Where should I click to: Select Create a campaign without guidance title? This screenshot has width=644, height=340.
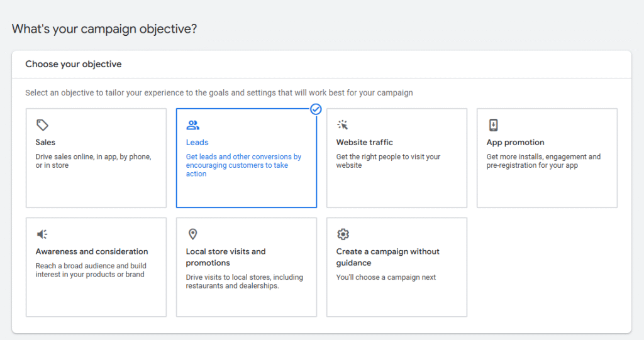pyautogui.click(x=387, y=257)
